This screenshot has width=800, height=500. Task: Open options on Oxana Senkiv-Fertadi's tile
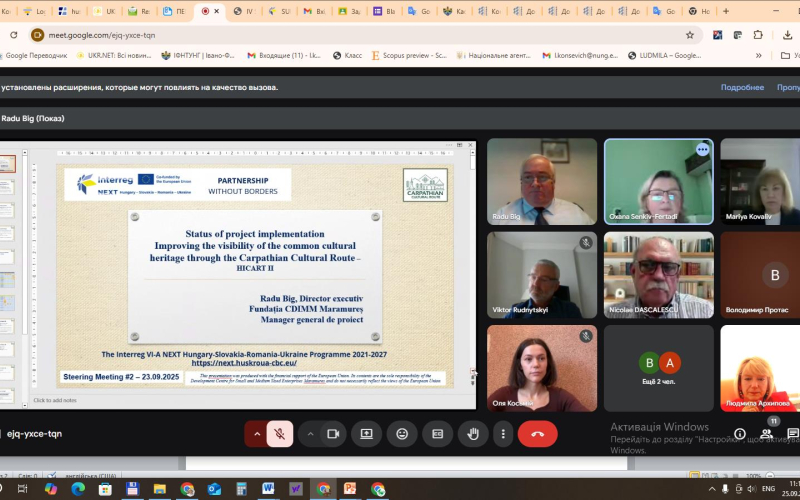pos(702,149)
